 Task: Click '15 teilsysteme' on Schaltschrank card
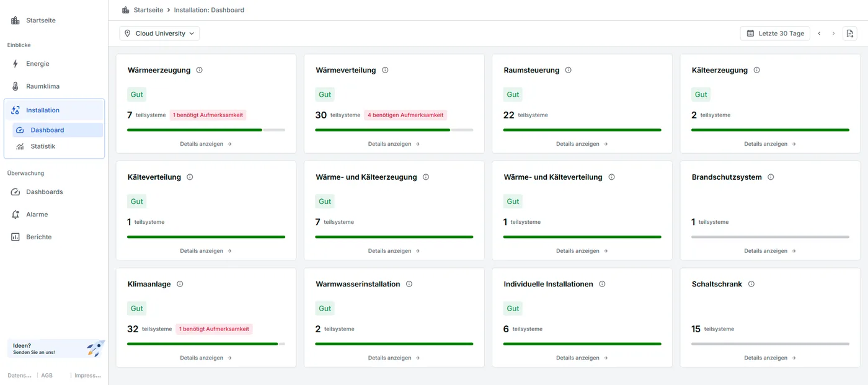click(712, 329)
